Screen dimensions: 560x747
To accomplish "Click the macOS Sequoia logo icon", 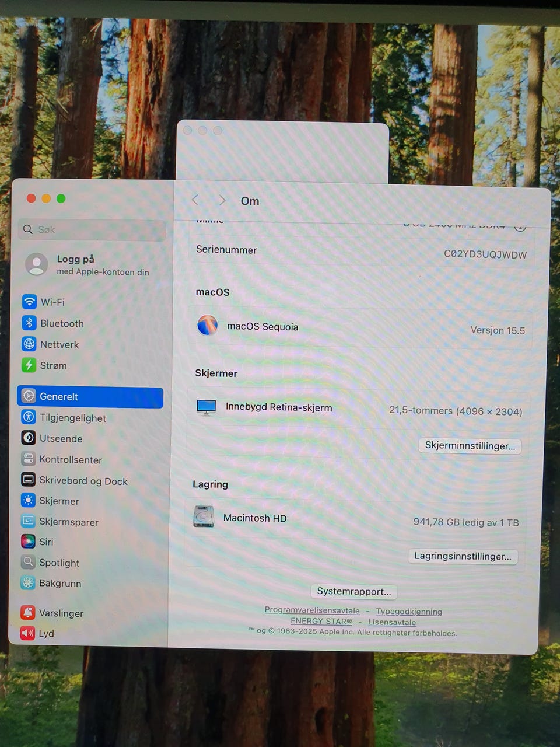I will (207, 325).
